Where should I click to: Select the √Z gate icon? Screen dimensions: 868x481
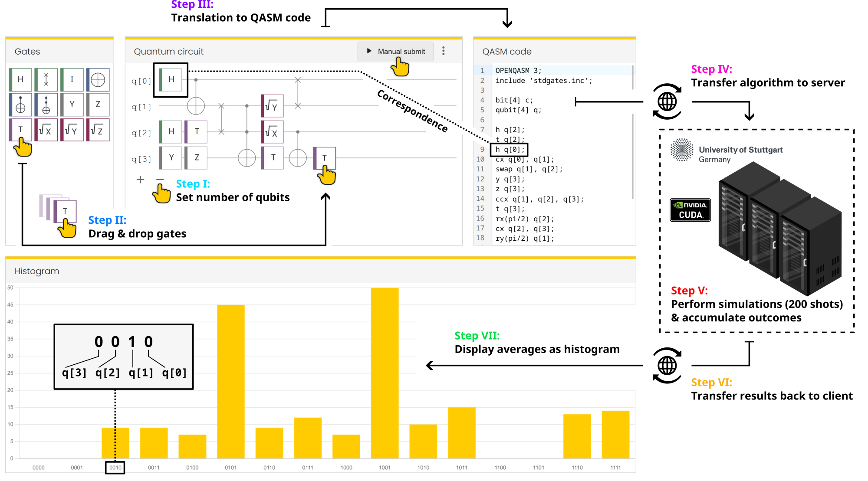(98, 130)
